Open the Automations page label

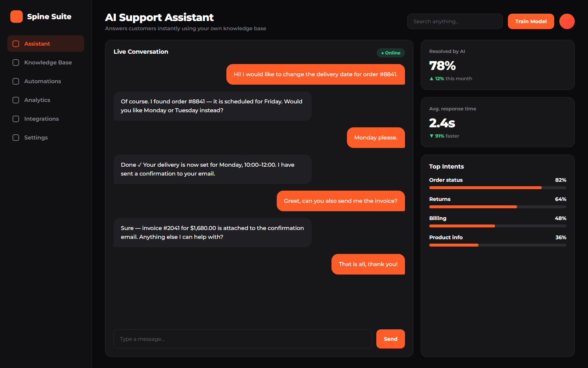(x=43, y=81)
